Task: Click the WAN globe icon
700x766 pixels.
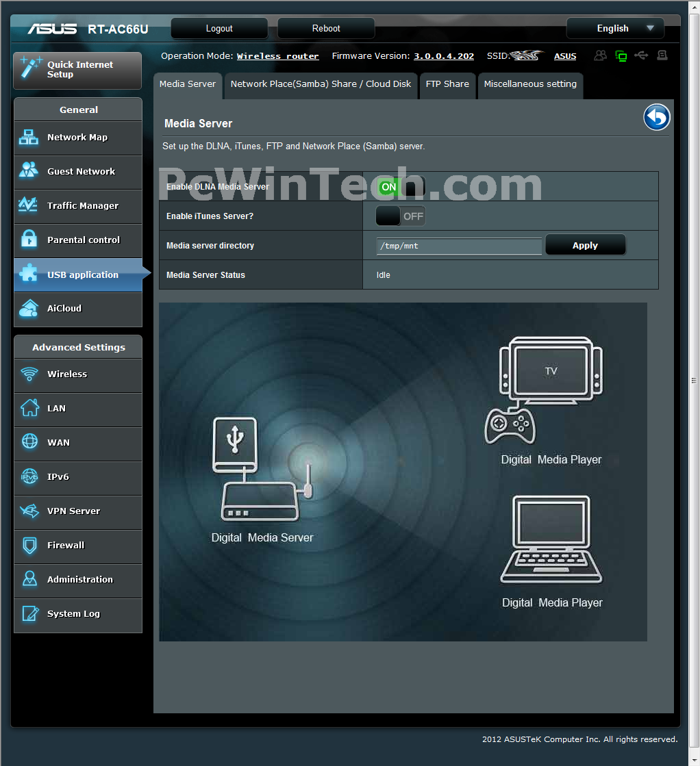Action: coord(29,441)
